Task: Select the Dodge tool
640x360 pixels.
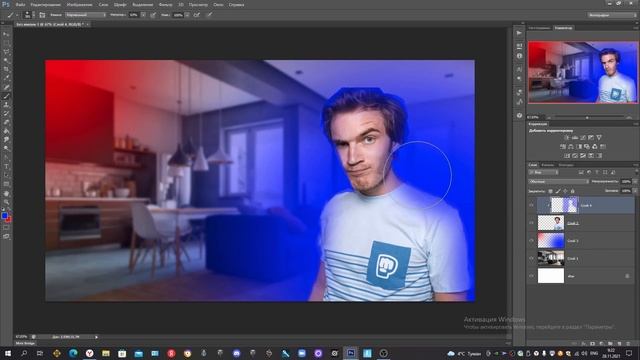Action: tap(6, 149)
